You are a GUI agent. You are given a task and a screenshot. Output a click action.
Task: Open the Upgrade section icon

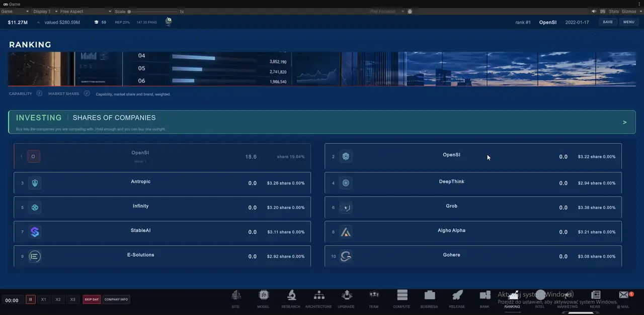pos(346,295)
